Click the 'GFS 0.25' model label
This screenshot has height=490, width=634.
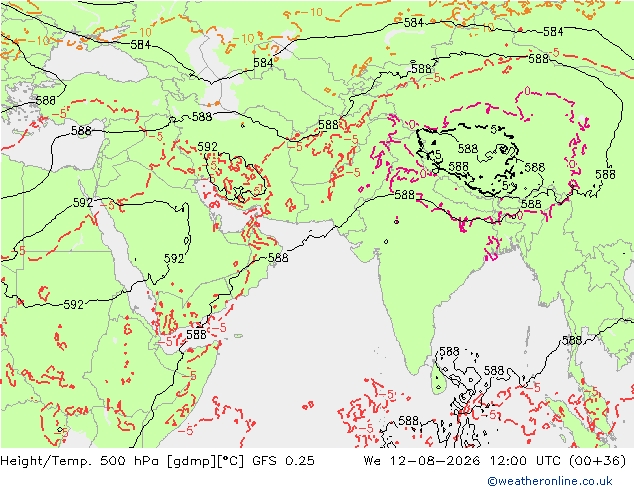[x=283, y=461]
